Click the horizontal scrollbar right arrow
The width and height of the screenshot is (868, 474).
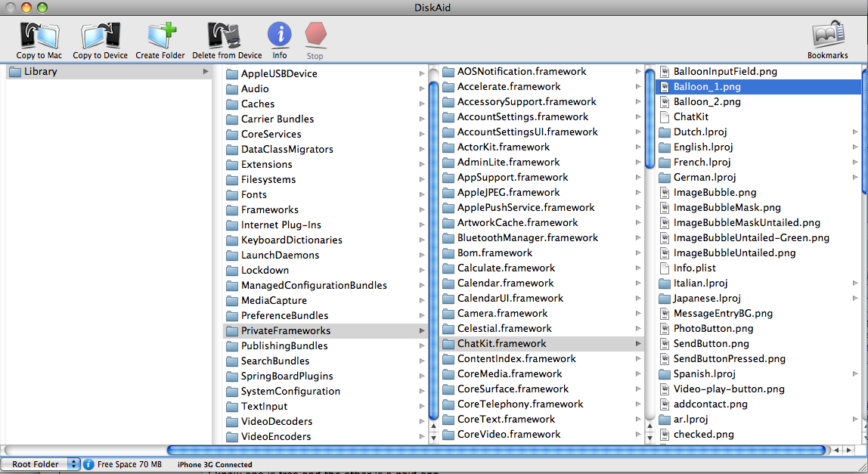(849, 451)
